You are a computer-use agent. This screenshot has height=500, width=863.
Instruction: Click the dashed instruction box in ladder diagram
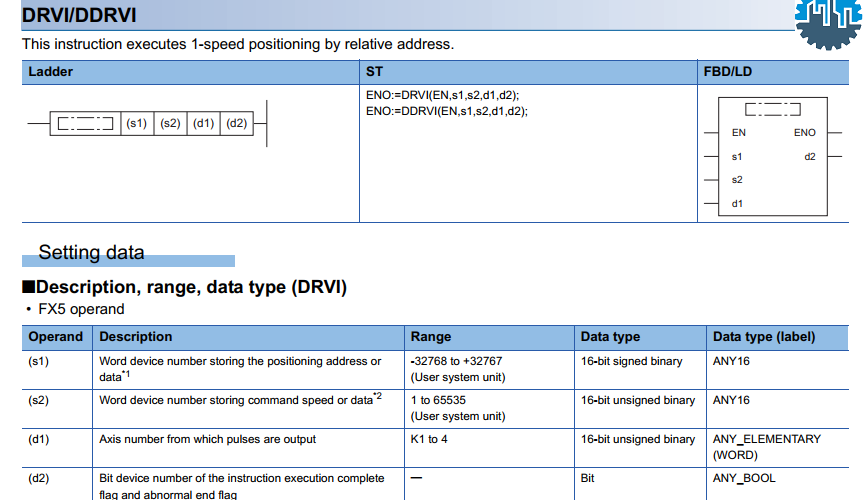[x=85, y=123]
